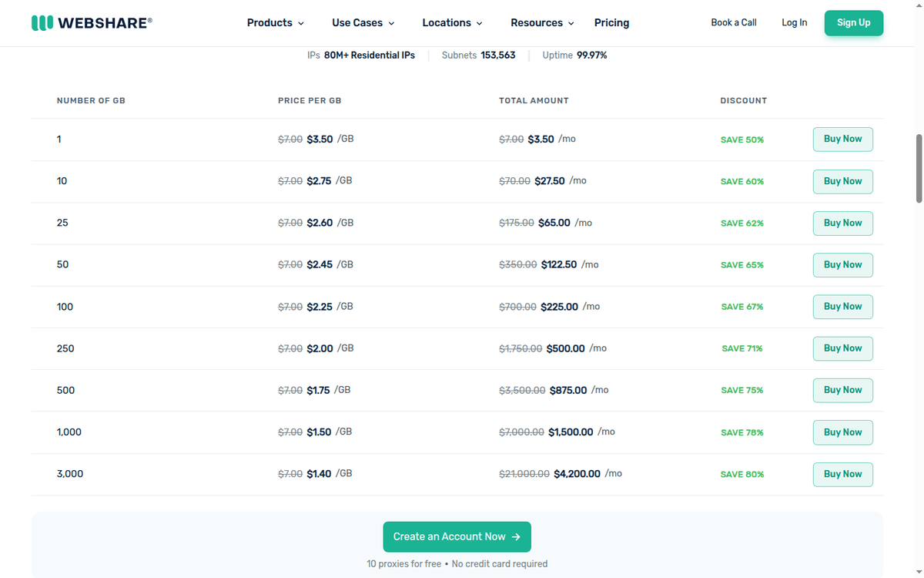This screenshot has width=924, height=578.
Task: Click the Book a Call link
Action: pos(734,22)
